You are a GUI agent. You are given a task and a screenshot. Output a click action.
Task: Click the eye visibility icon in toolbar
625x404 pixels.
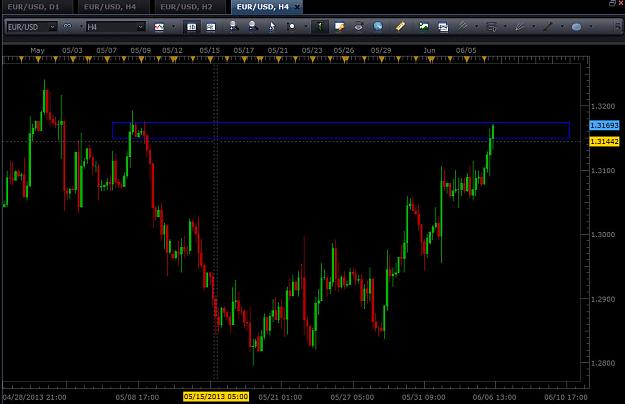[x=358, y=27]
